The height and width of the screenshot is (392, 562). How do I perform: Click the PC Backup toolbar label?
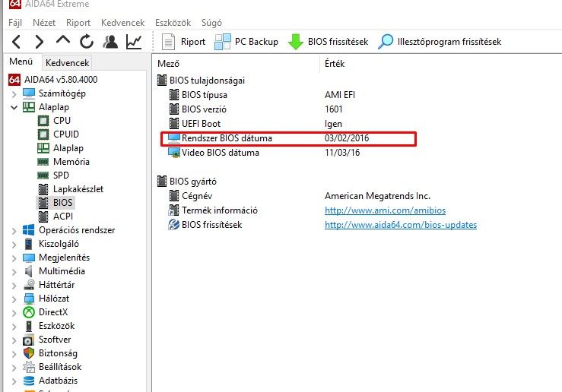[x=256, y=42]
